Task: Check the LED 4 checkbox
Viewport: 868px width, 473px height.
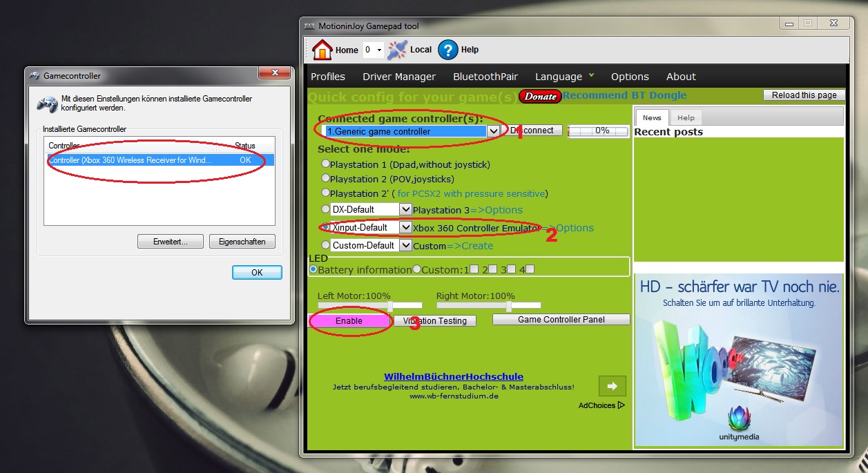Action: coord(530,269)
